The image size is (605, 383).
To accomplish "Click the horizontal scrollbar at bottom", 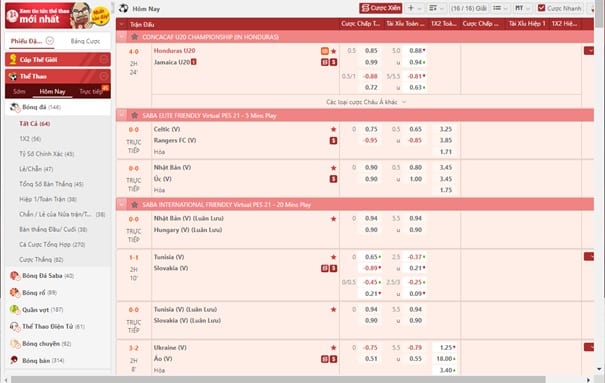I will coord(278,380).
